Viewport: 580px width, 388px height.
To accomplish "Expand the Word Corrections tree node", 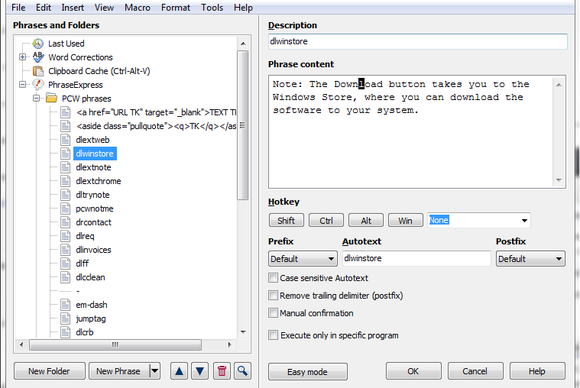I will [23, 57].
